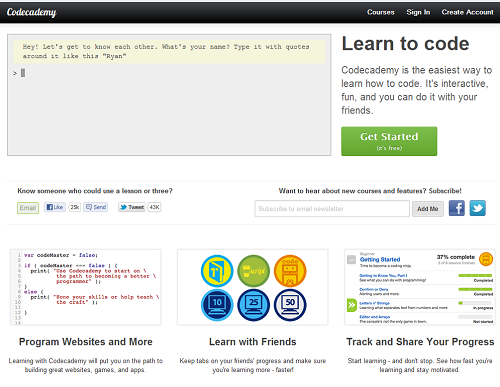500x387 pixels.
Task: Open the Sign In link
Action: click(x=418, y=12)
